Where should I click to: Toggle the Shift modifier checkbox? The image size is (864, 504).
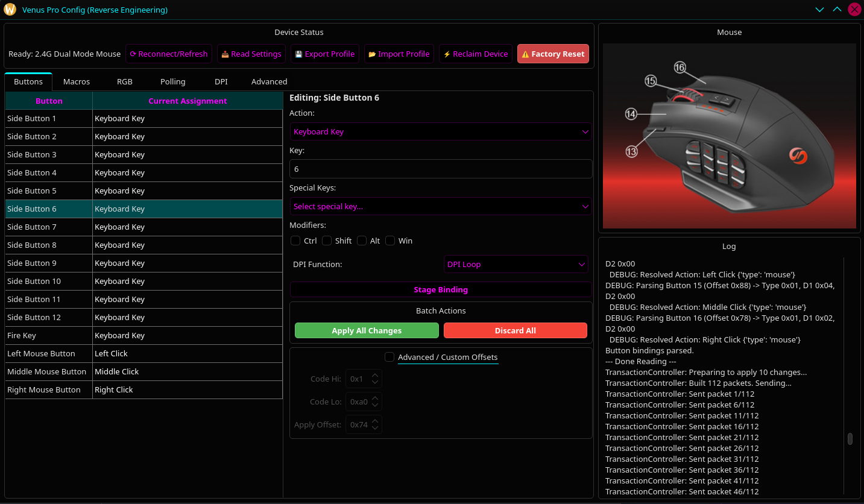click(327, 241)
